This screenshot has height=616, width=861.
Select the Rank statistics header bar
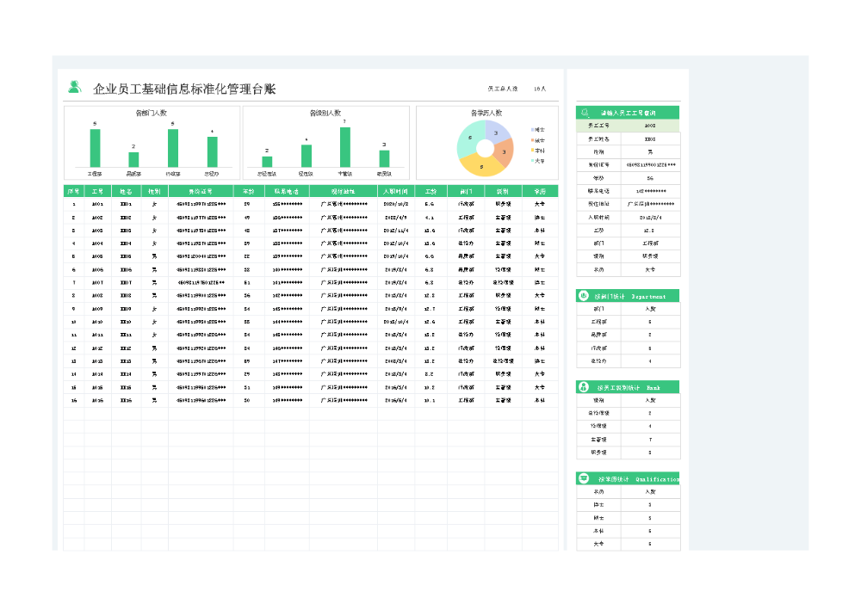pos(628,386)
